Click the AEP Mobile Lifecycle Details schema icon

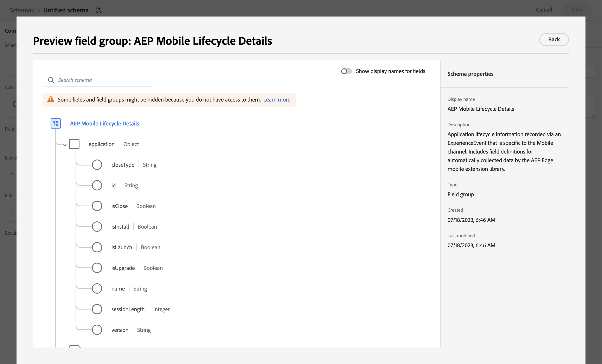tap(56, 123)
